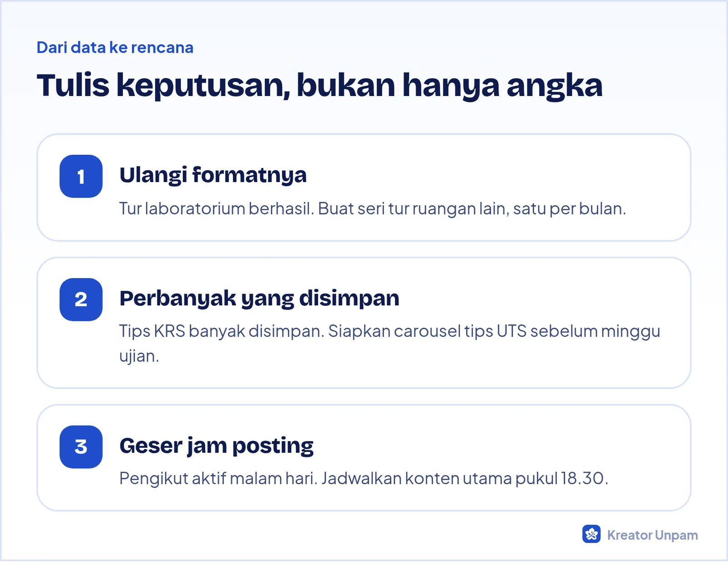Click the 'Dari data ke rencana' subtitle
The height and width of the screenshot is (562, 728).
click(115, 47)
